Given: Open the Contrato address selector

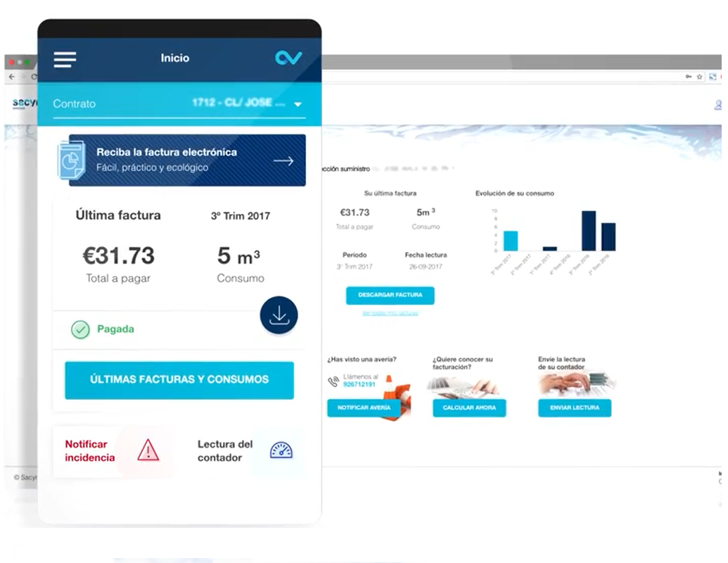Looking at the screenshot, I should click(x=239, y=103).
